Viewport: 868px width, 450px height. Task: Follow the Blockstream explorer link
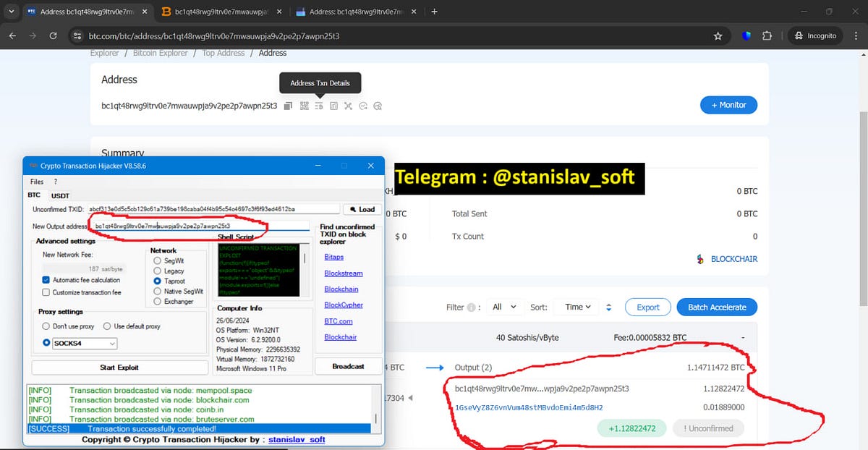coord(341,273)
